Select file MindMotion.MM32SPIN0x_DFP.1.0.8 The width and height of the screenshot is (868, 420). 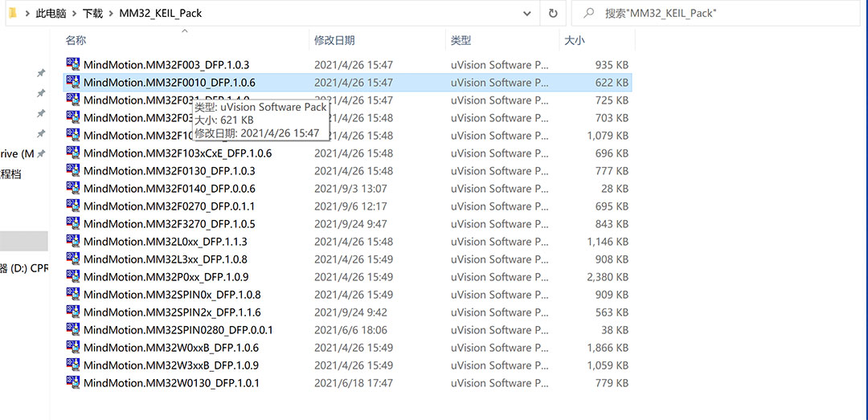[172, 295]
